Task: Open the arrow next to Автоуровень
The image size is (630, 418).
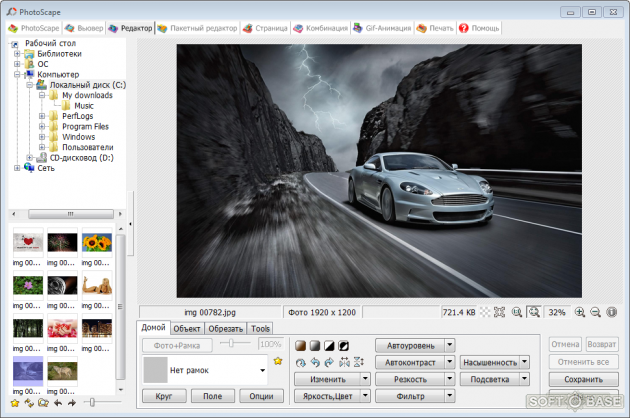Action: (450, 345)
